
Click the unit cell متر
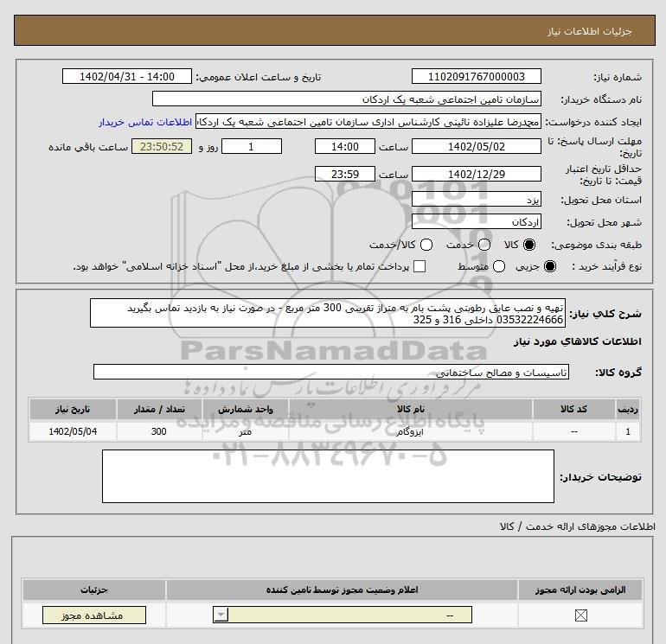(x=246, y=431)
